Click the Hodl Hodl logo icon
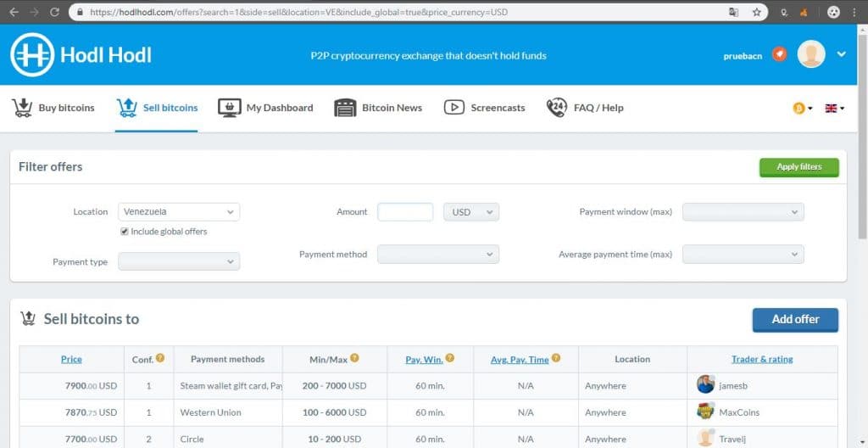 click(x=32, y=55)
